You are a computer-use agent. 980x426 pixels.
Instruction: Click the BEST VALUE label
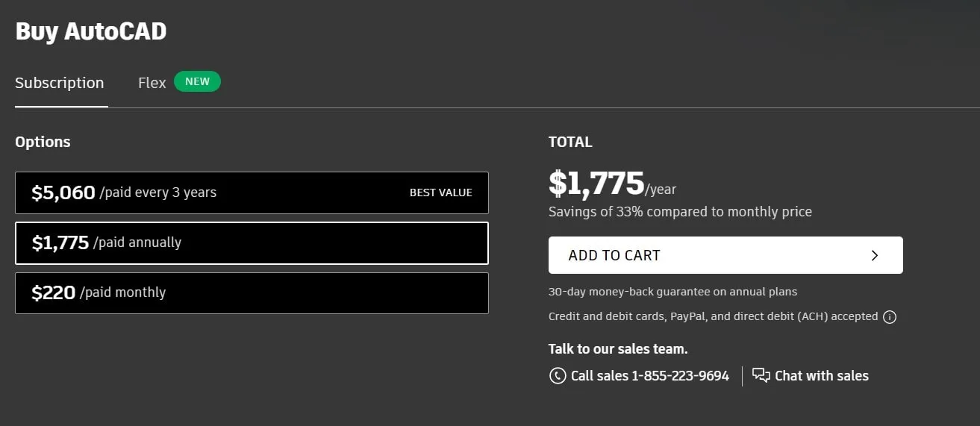(440, 192)
